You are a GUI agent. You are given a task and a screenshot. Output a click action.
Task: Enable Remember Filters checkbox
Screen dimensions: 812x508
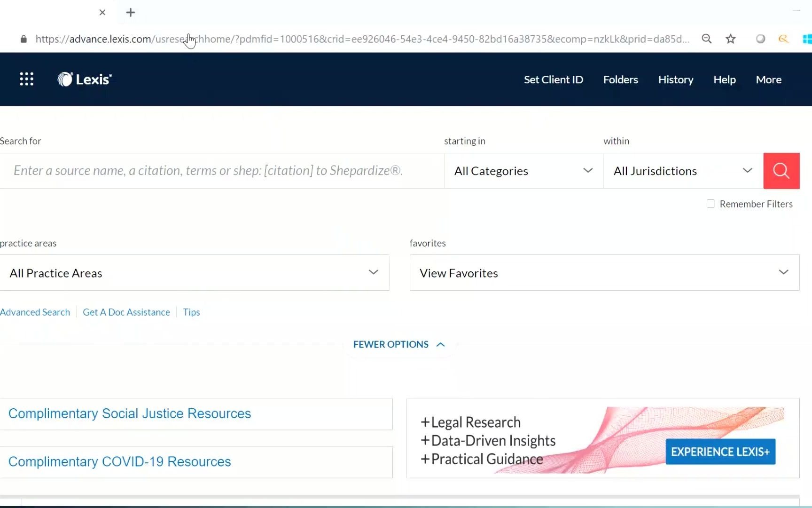point(710,204)
